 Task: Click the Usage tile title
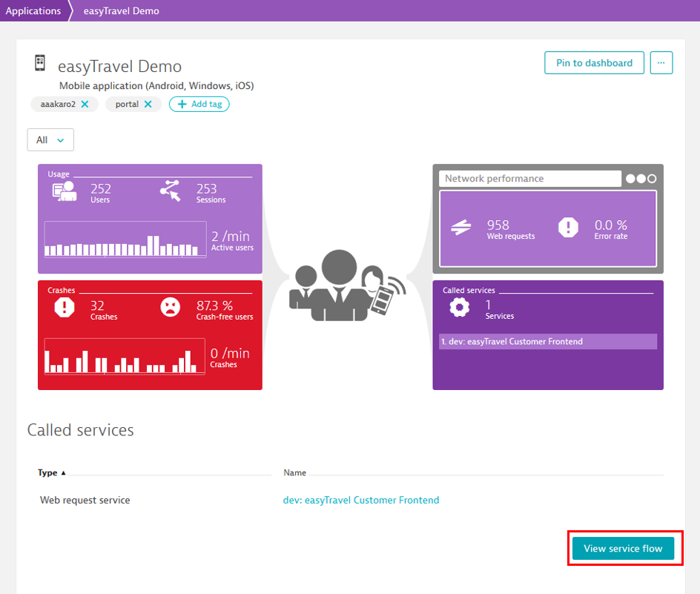click(x=59, y=174)
